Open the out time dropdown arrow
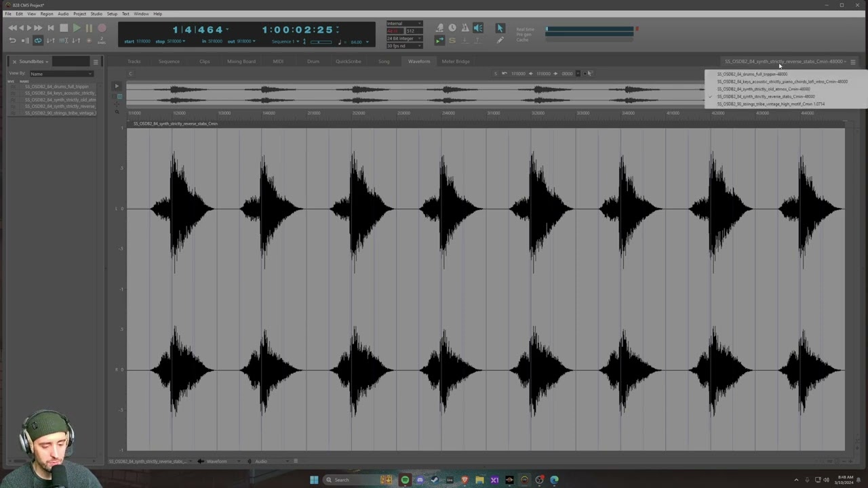The height and width of the screenshot is (488, 868). (x=254, y=41)
